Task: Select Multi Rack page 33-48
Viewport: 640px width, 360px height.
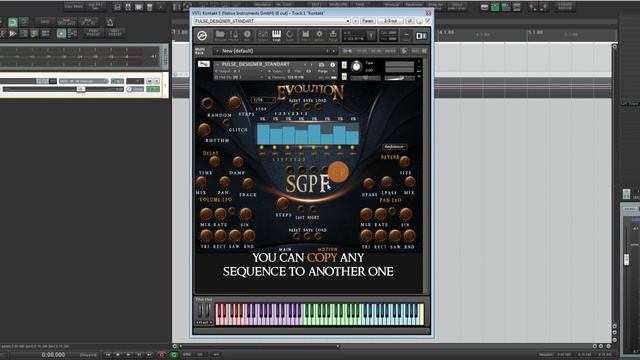Action: tap(376, 51)
